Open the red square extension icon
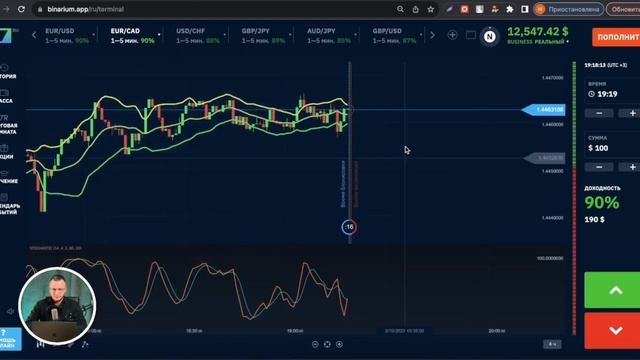This screenshot has height=360, width=640. click(464, 9)
